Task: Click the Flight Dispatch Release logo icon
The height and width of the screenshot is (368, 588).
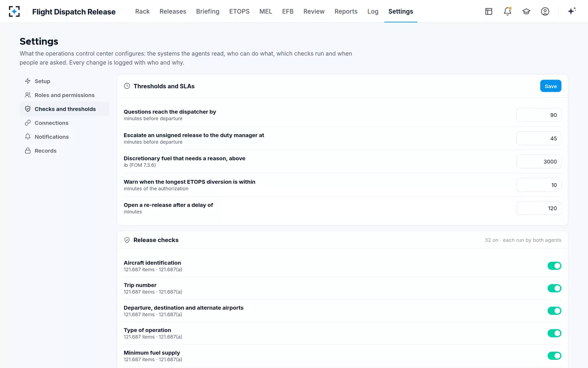Action: click(x=14, y=11)
